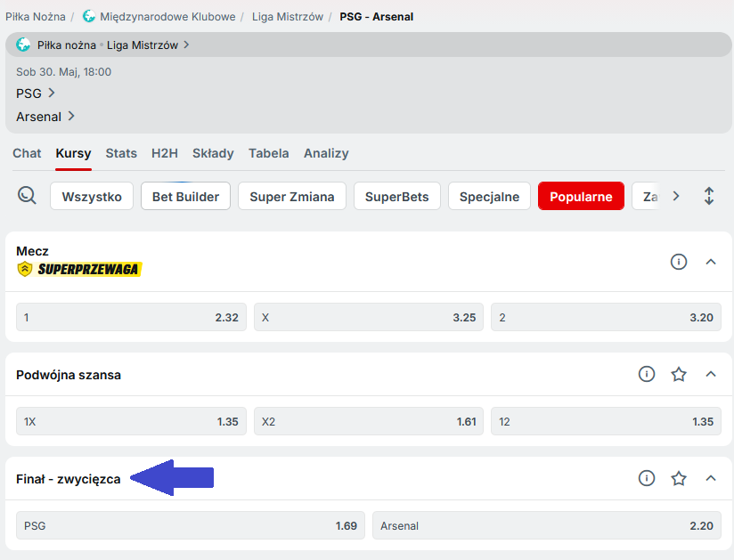Go to Piłka Nożna breadcrumb
734x560 pixels.
(35, 16)
